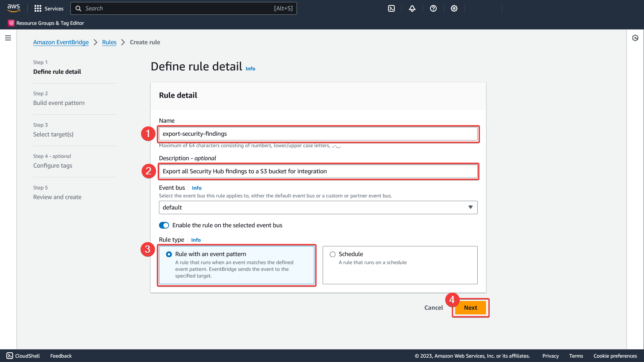The image size is (644, 362).
Task: Click the Next button
Action: click(x=471, y=308)
